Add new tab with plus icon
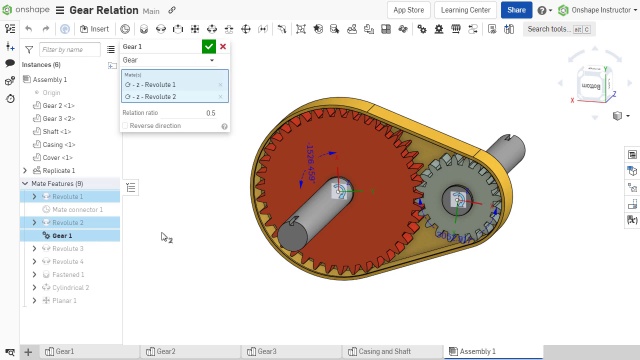 tap(28, 352)
